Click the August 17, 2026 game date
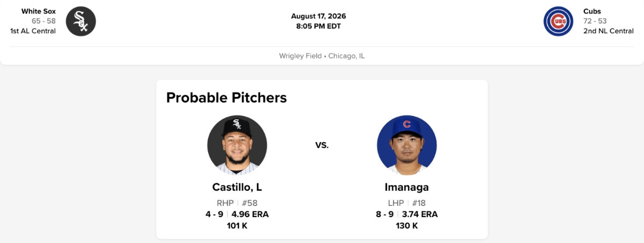The width and height of the screenshot is (644, 243). coord(319,16)
